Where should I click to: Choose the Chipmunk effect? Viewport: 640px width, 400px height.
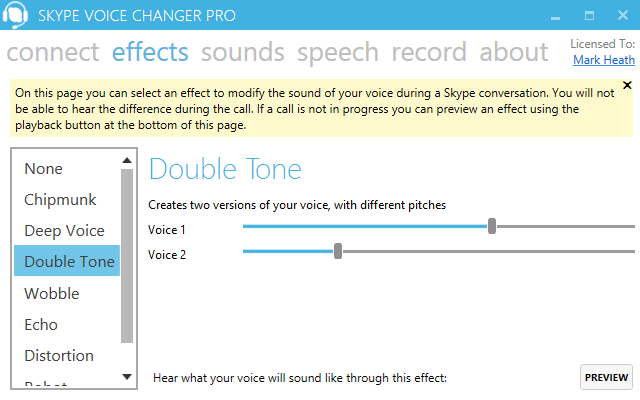coord(60,200)
